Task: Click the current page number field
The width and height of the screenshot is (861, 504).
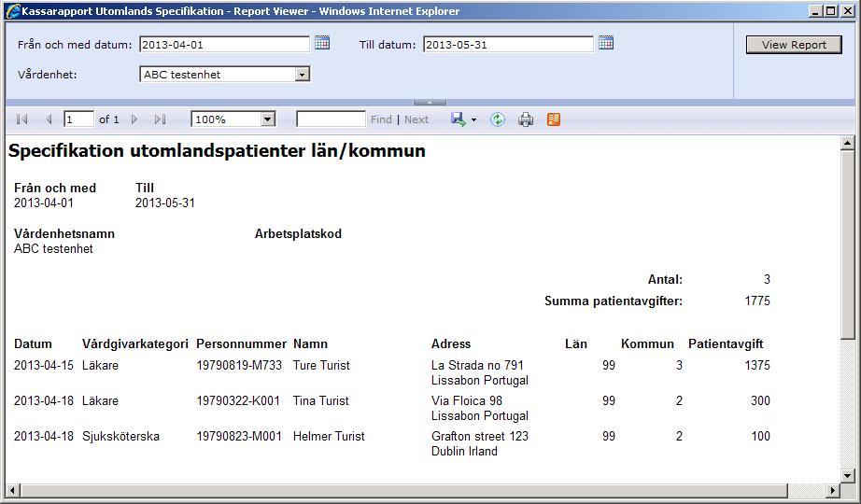Action: point(78,119)
